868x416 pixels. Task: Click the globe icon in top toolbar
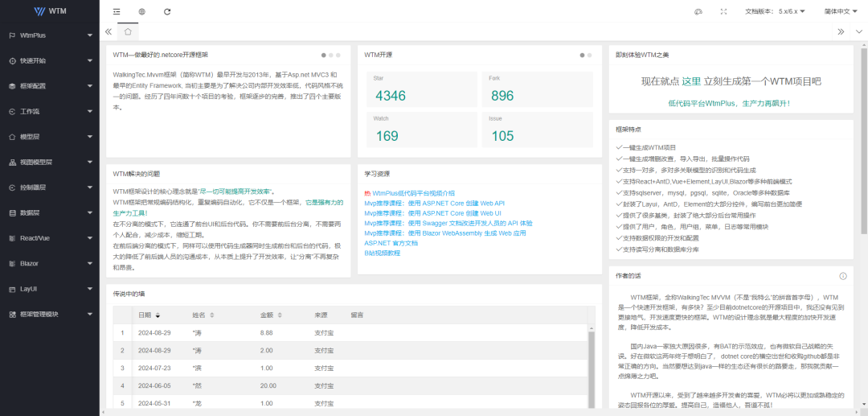pyautogui.click(x=141, y=11)
